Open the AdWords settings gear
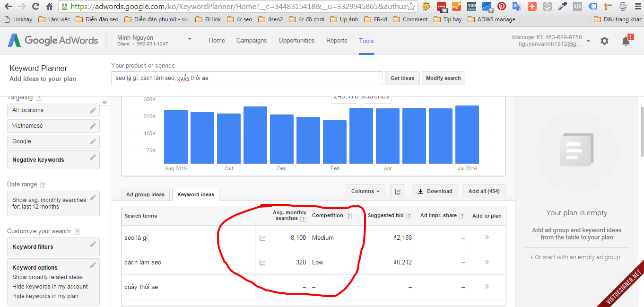The width and height of the screenshot is (644, 307). 604,41
